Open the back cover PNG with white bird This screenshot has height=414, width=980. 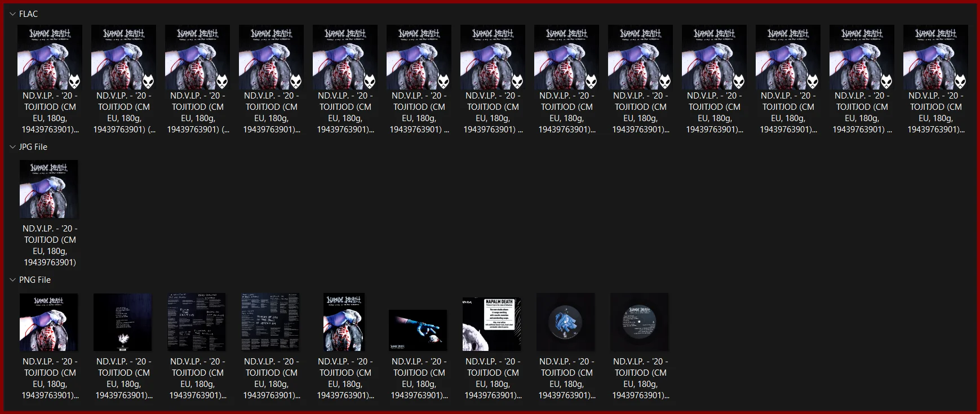point(123,322)
